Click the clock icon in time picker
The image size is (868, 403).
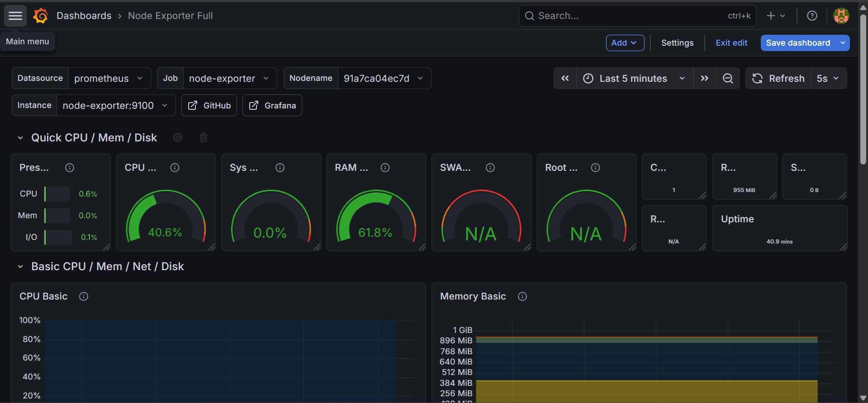point(588,78)
